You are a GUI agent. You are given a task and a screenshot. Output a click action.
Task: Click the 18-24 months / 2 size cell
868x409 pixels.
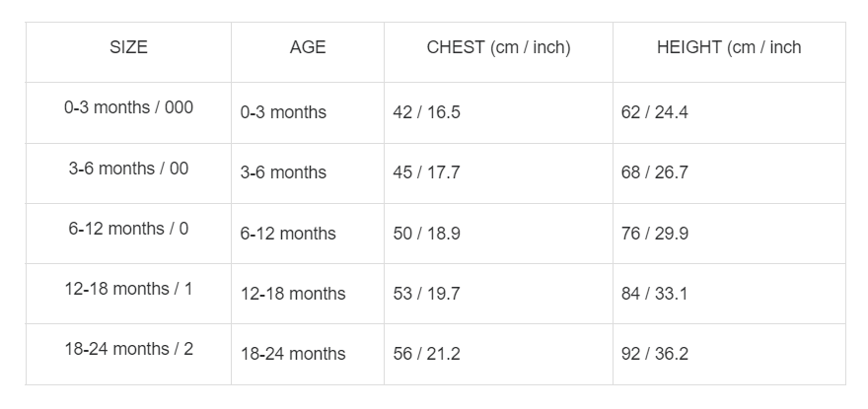pyautogui.click(x=128, y=349)
